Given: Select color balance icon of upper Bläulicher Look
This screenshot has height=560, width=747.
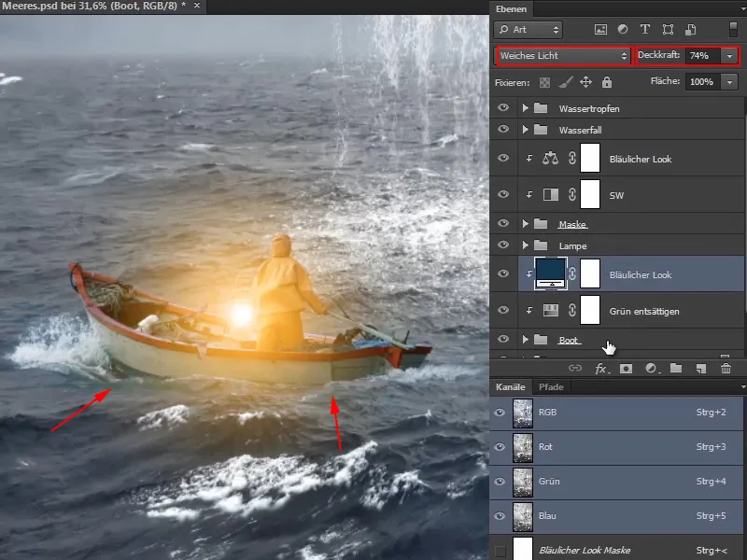Looking at the screenshot, I should pyautogui.click(x=550, y=158).
